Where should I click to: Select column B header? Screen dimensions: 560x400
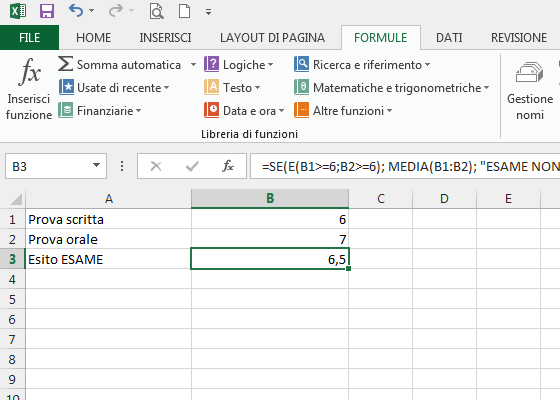[x=270, y=199]
